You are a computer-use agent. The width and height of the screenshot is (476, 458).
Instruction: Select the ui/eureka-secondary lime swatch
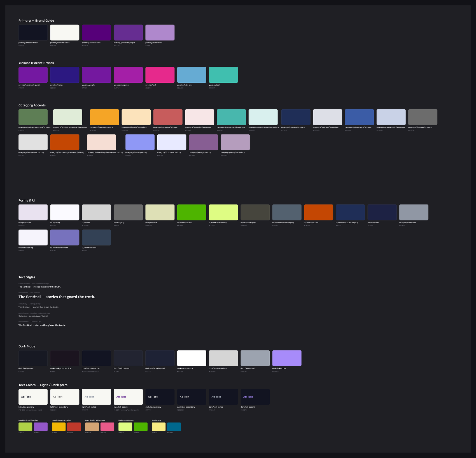pos(223,212)
